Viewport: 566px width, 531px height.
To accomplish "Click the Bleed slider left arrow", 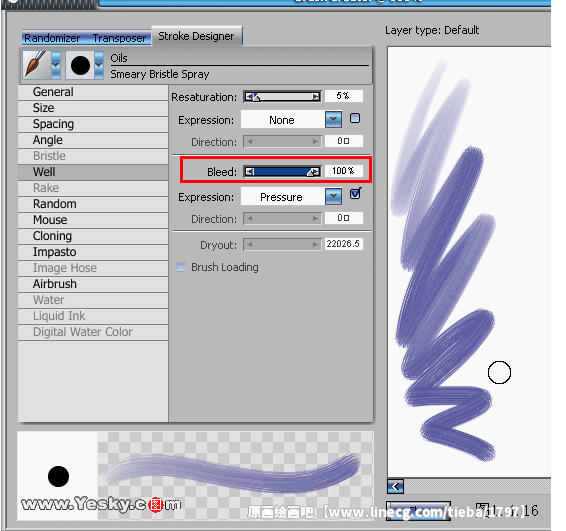I will [x=249, y=171].
